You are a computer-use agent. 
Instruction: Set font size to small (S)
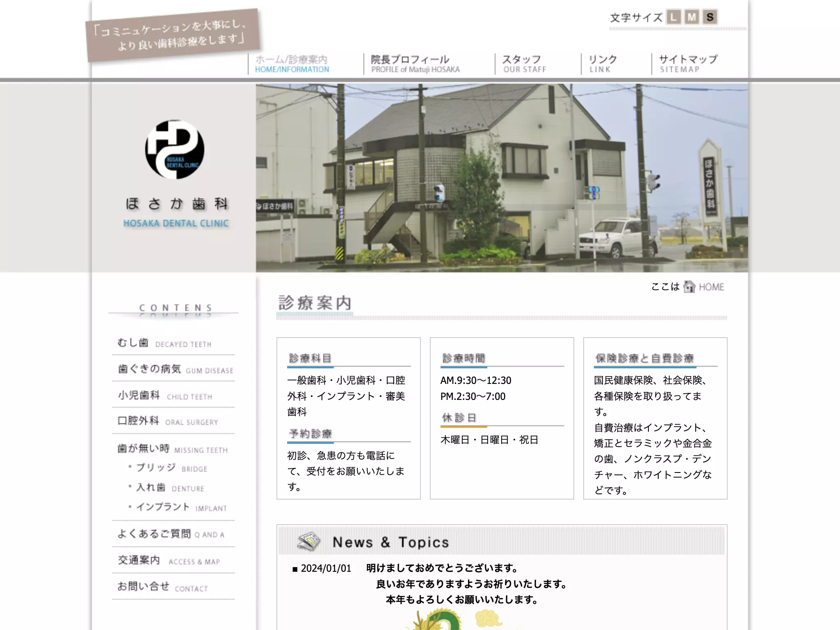click(x=710, y=17)
